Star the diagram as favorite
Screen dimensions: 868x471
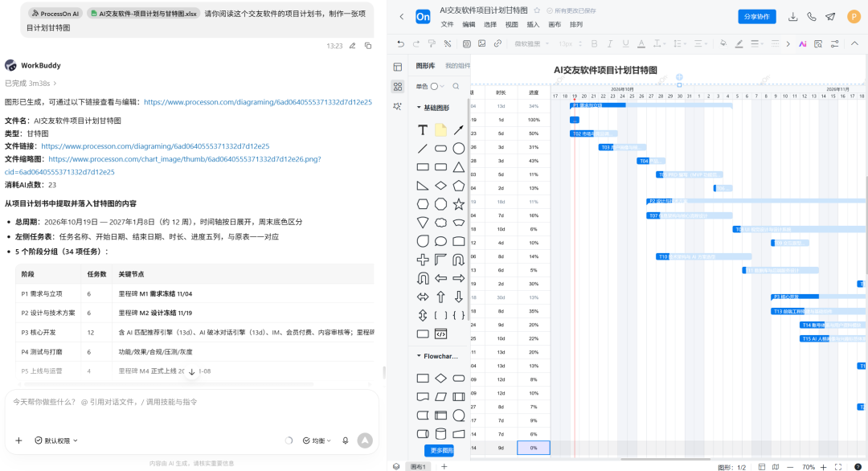[536, 10]
